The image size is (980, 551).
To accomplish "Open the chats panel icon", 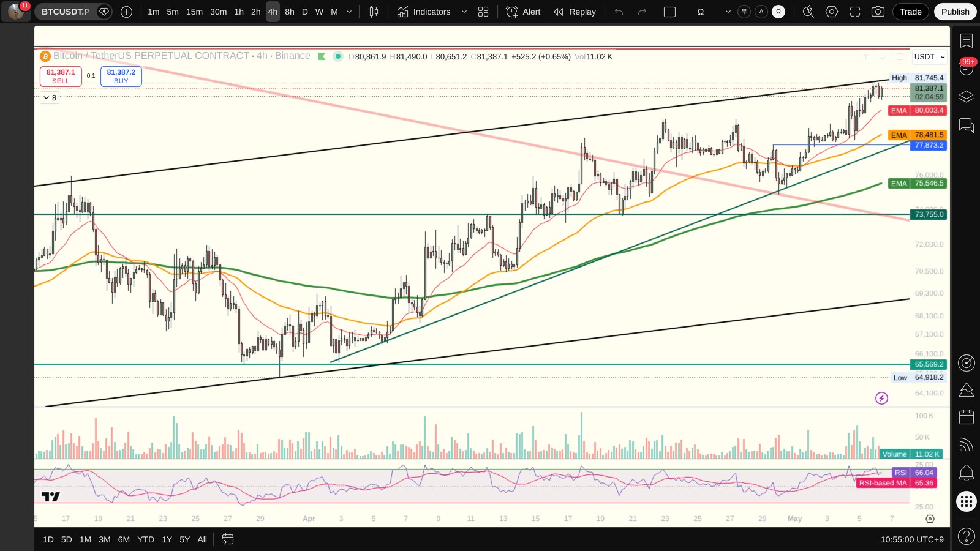I will click(x=967, y=126).
